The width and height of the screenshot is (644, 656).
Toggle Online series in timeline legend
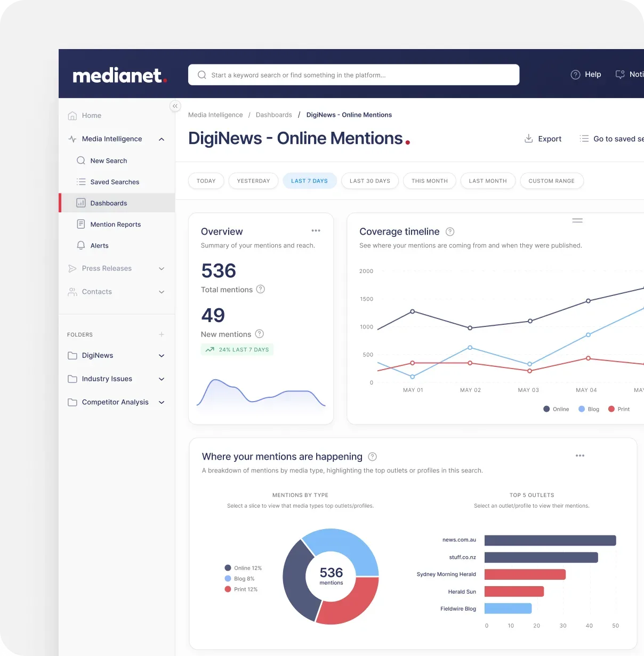(556, 409)
